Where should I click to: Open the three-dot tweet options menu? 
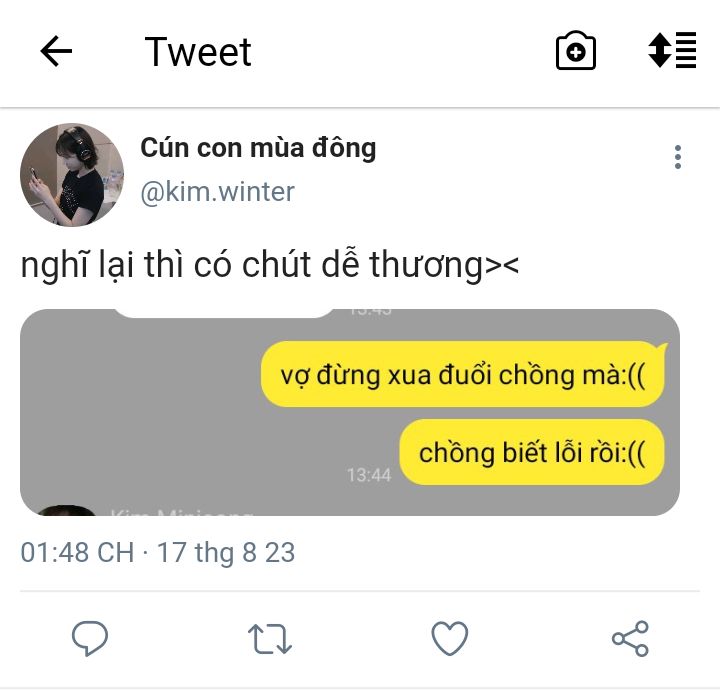coord(678,157)
